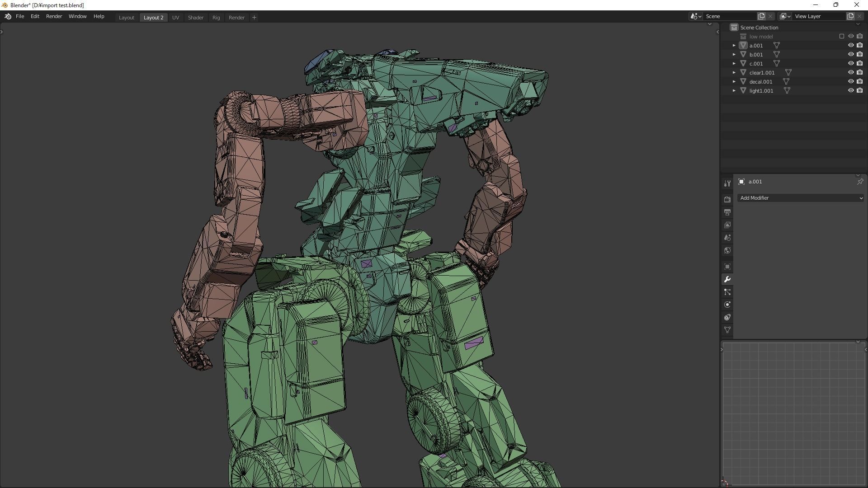Screen dimensions: 868x488
Task: Expand the c.001 tree row
Action: point(734,63)
